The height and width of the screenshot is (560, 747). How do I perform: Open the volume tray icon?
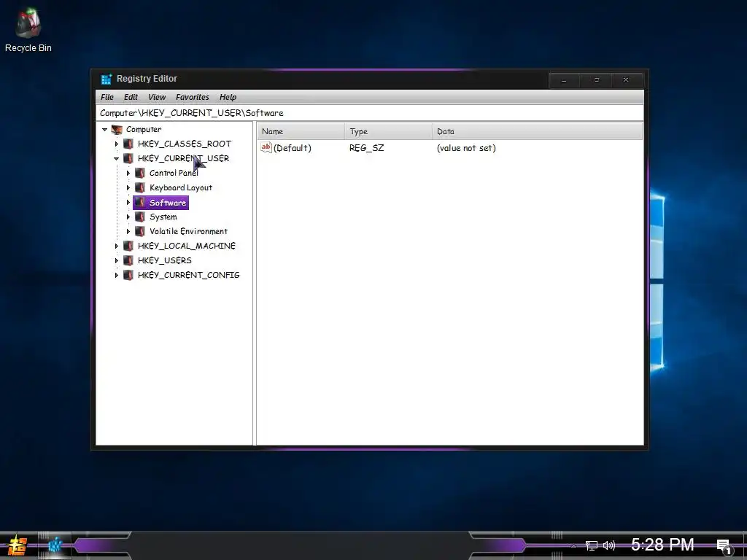click(x=609, y=545)
